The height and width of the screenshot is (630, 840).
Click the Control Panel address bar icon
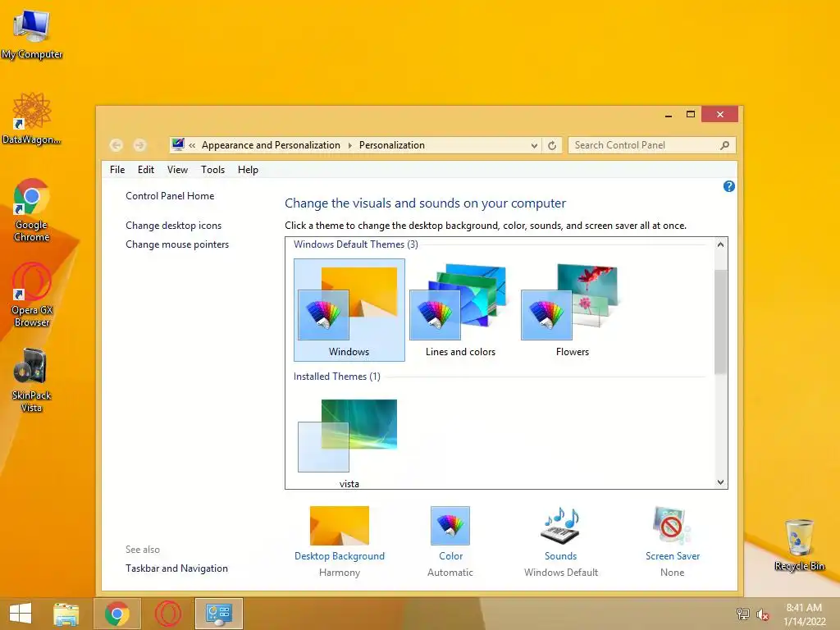point(178,144)
